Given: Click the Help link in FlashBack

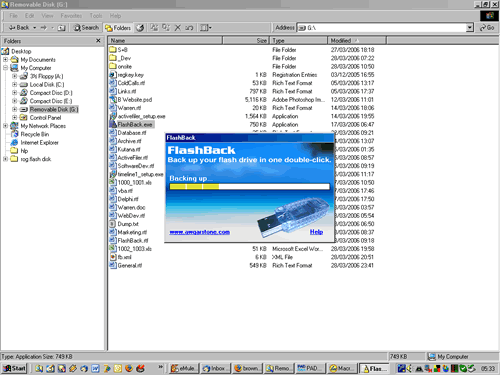Looking at the screenshot, I should point(316,232).
